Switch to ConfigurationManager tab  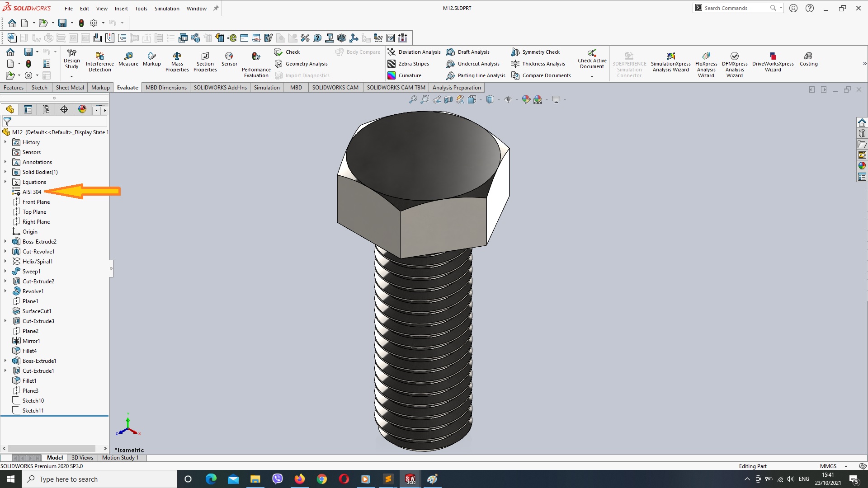46,109
